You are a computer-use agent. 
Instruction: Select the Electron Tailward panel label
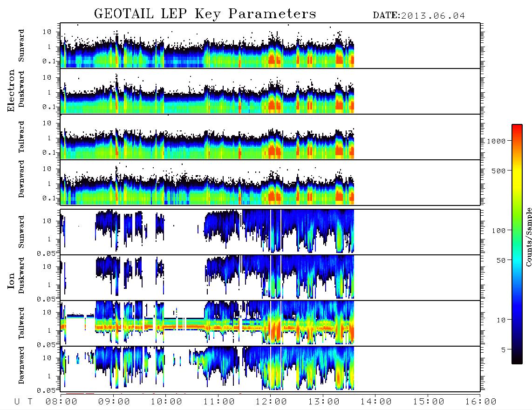[x=21, y=137]
